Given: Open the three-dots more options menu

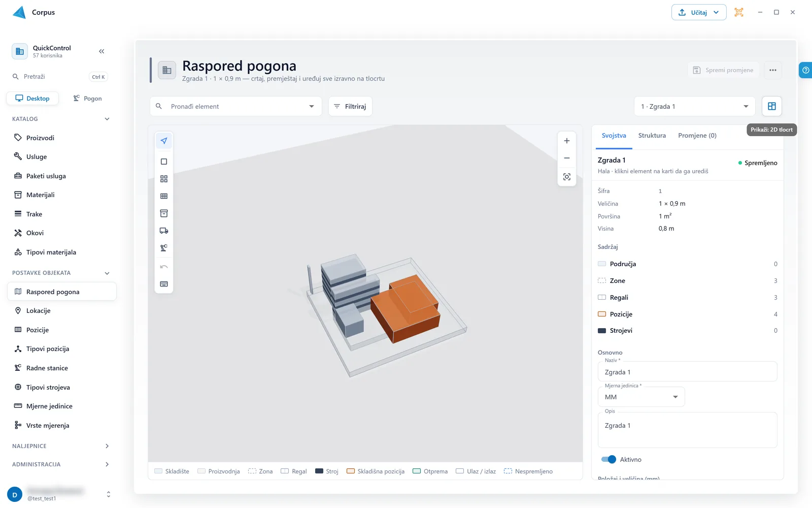Looking at the screenshot, I should (x=772, y=70).
